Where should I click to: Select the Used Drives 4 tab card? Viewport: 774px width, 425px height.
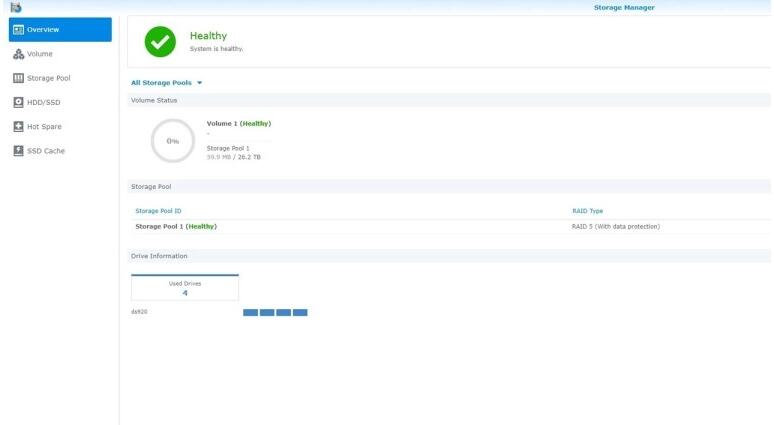[x=185, y=288]
